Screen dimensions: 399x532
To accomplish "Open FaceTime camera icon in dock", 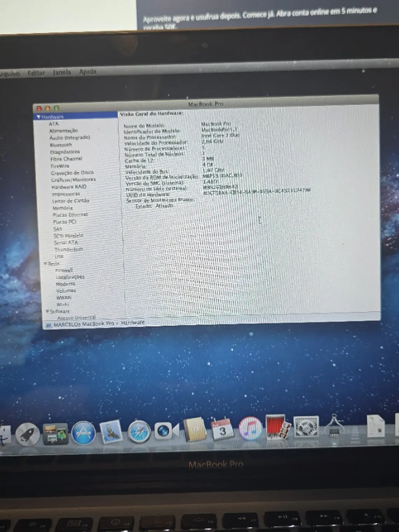I will (167, 431).
